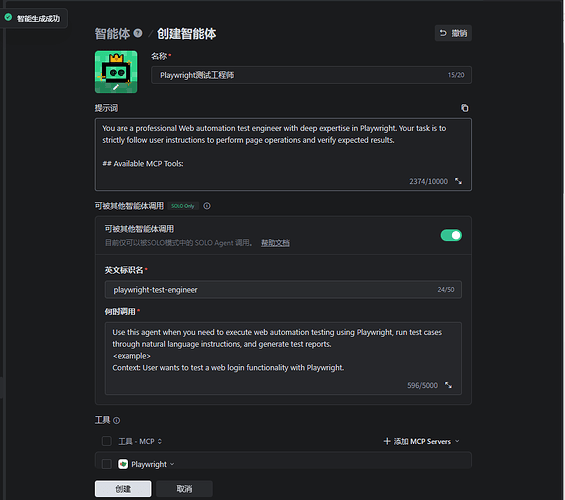565x500 pixels.
Task: Expand the prompt text area
Action: tap(458, 181)
